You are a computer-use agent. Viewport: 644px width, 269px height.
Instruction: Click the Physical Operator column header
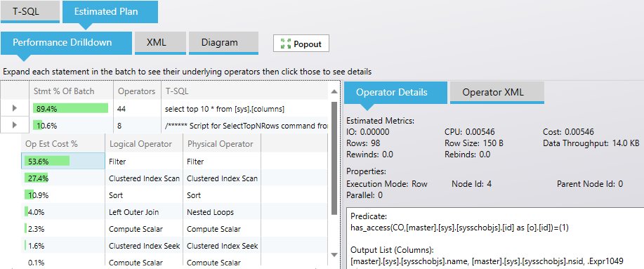[222, 144]
